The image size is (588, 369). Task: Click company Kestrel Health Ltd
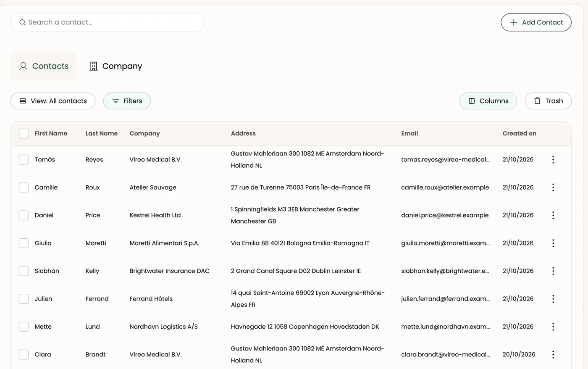[x=155, y=215]
